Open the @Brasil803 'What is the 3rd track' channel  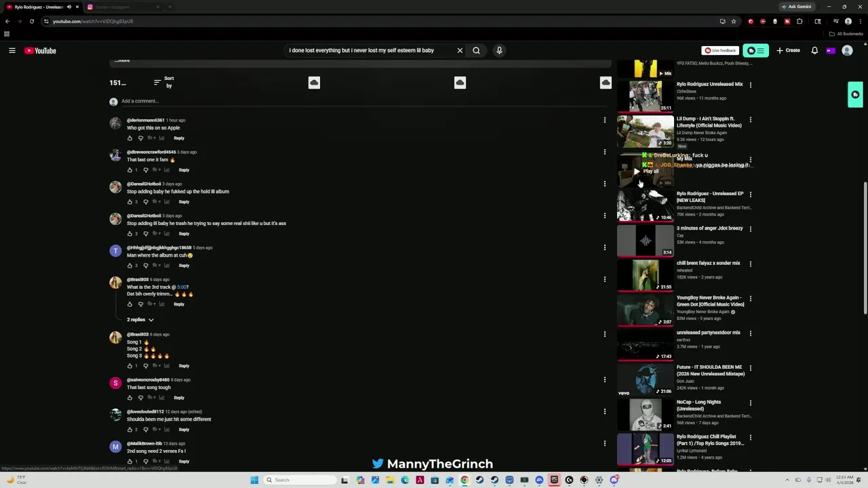click(138, 279)
